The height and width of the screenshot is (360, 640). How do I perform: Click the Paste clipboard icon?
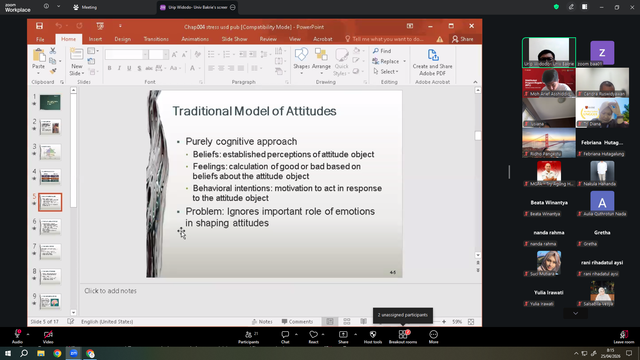[x=39, y=55]
